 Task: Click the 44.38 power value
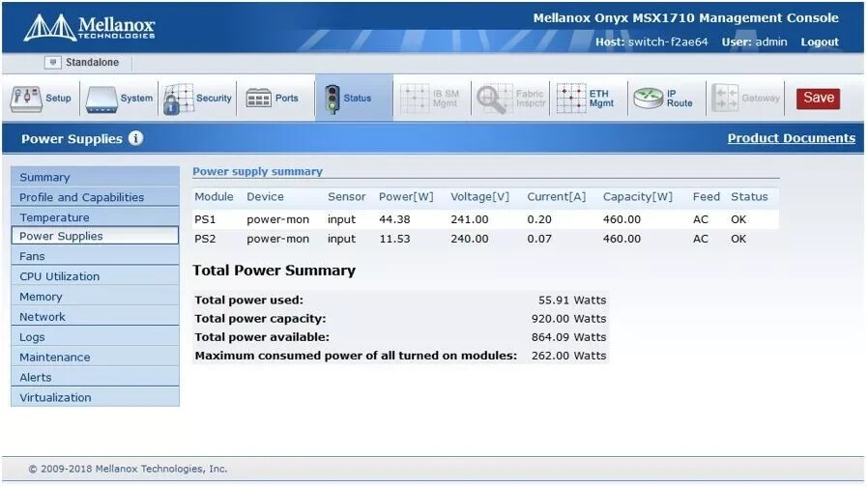point(394,219)
